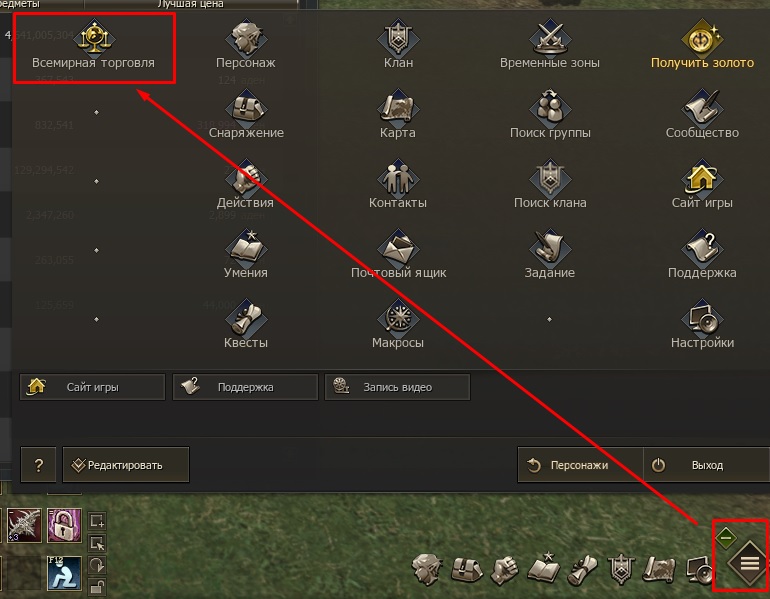
Task: Toggle main menu hamburger diamond button
Action: pos(749,563)
